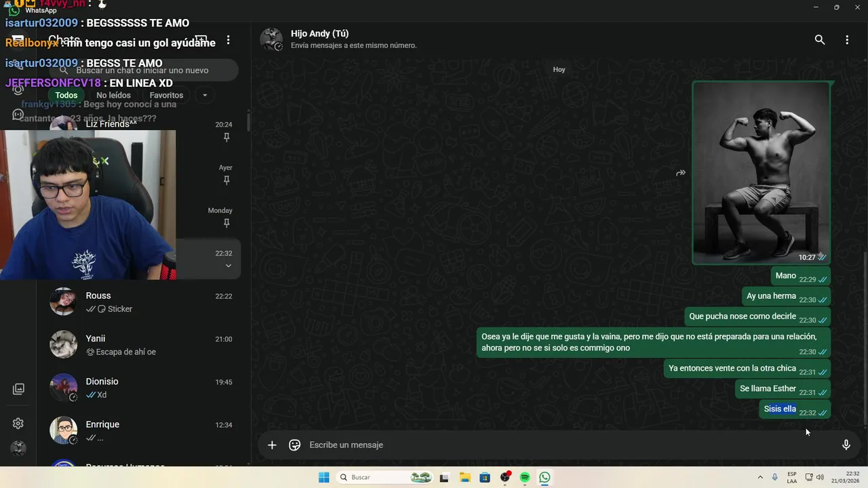Open the black-and-white photo message
868x488 pixels.
[761, 173]
